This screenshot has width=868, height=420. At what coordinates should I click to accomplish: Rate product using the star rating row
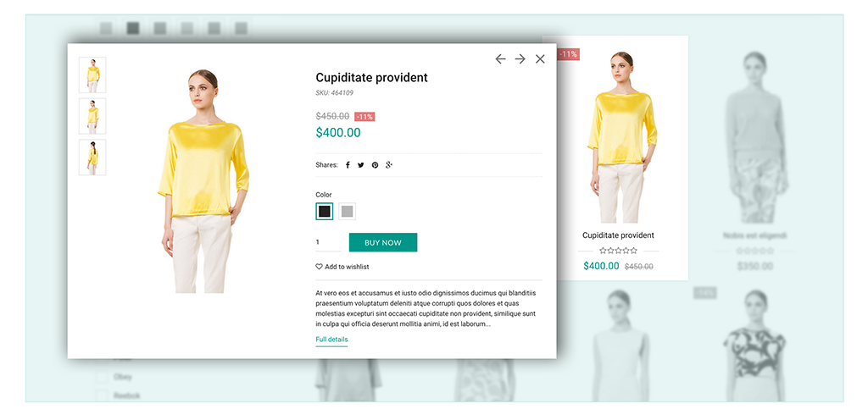click(x=618, y=251)
